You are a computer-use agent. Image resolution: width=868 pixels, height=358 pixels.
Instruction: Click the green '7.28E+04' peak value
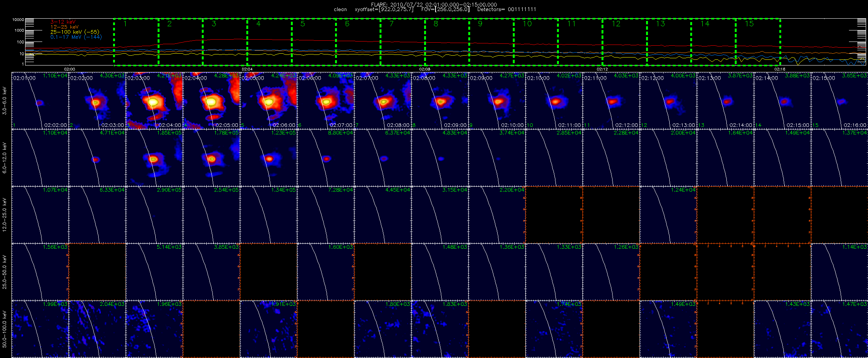click(341, 190)
